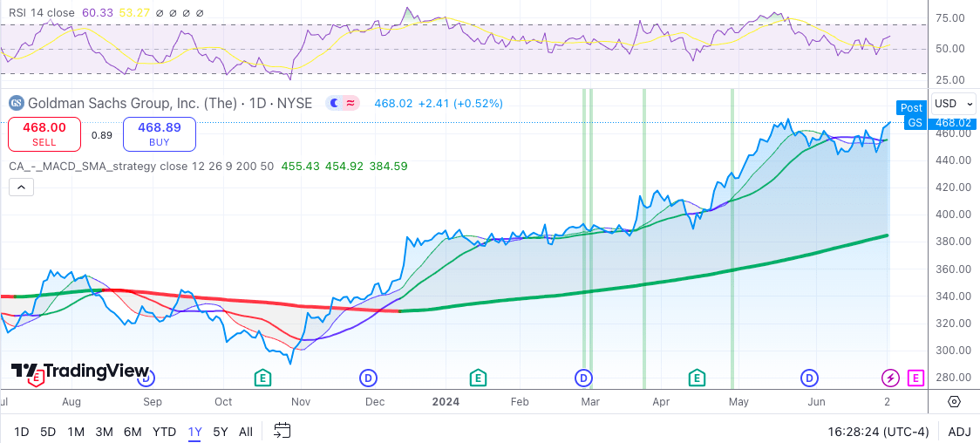Click the 75.00 RSI scale label
Image resolution: width=980 pixels, height=443 pixels.
coord(950,18)
